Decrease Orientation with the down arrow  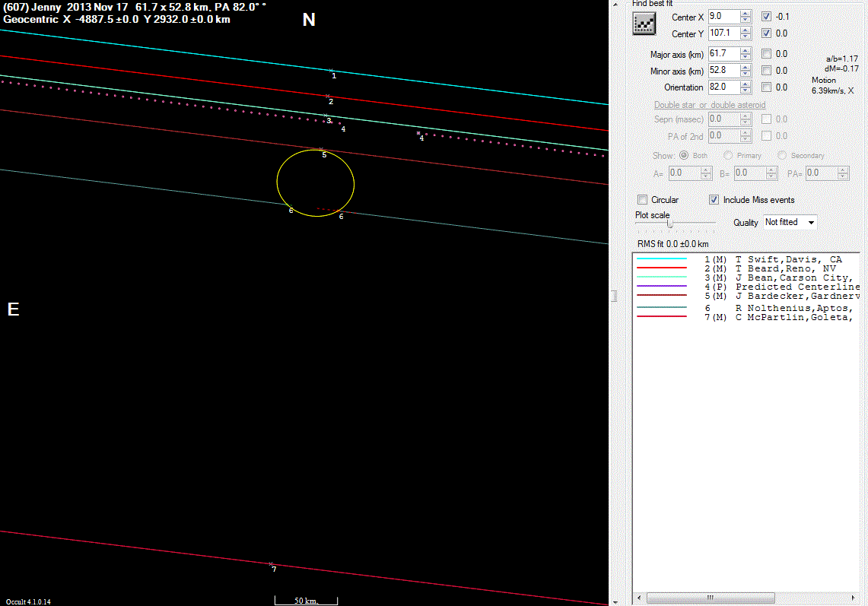click(746, 90)
